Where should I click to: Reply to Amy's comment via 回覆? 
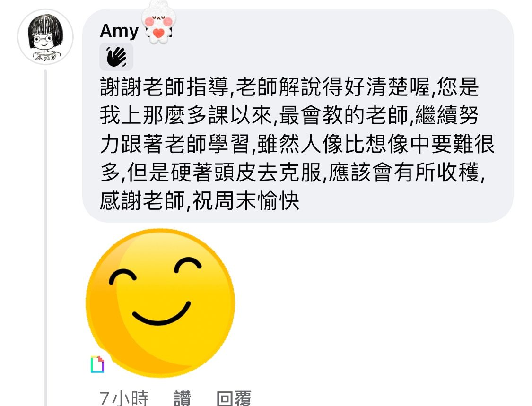(234, 398)
